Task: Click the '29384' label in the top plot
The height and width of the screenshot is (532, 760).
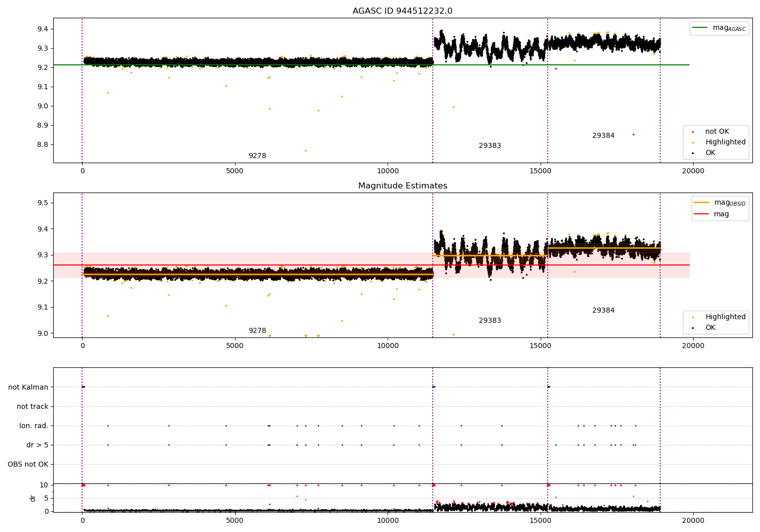Action: click(x=603, y=136)
